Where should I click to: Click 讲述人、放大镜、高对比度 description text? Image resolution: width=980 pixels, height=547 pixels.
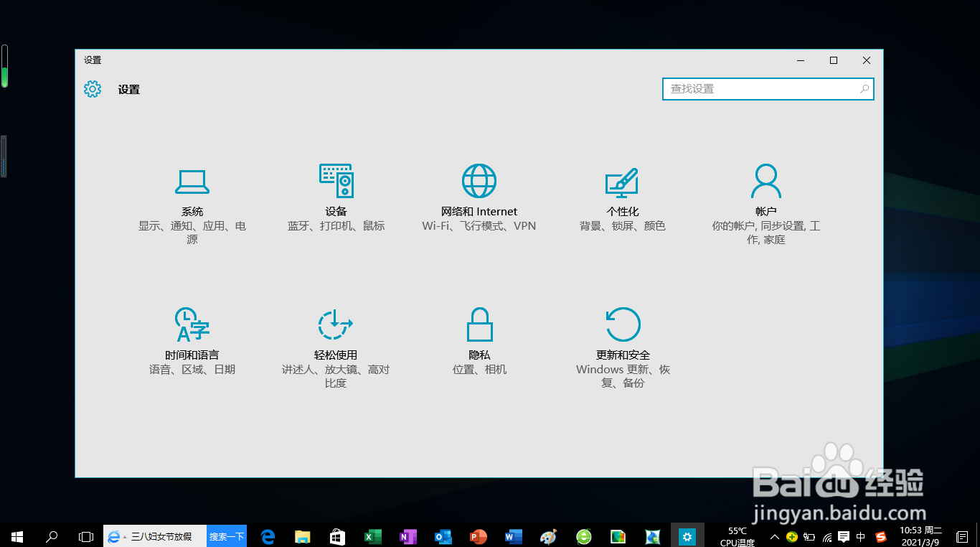point(336,376)
